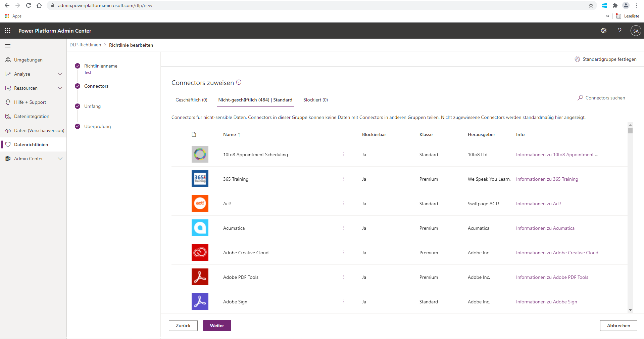Open Informationen zu Adobe PDF Tools link
The width and height of the screenshot is (644, 339).
552,277
